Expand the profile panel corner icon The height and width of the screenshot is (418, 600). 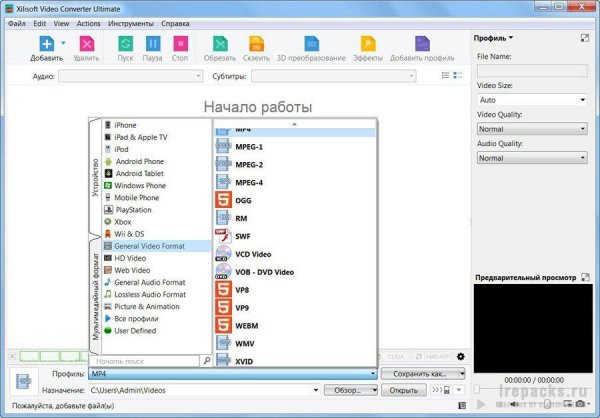click(585, 38)
